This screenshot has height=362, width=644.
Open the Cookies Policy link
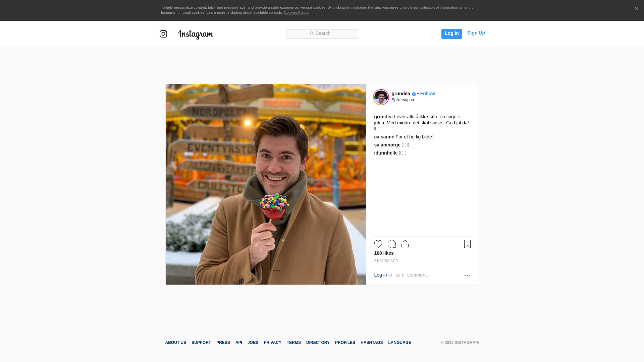(x=296, y=12)
